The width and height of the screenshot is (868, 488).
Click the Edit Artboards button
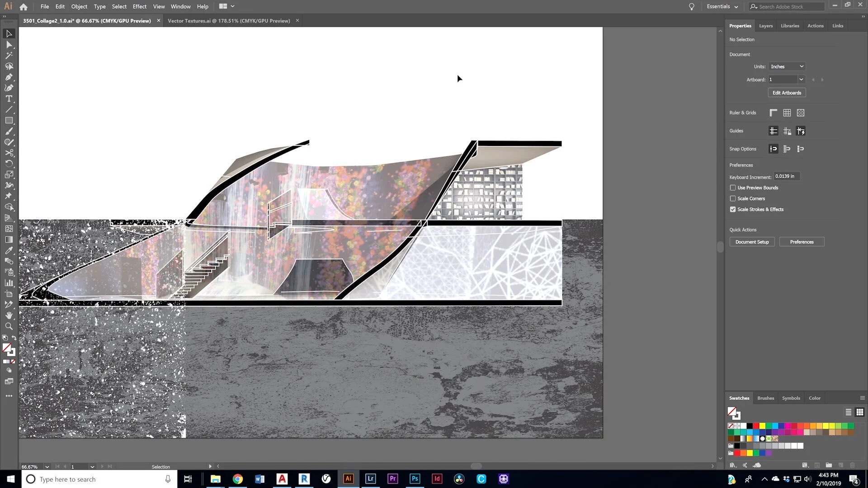tap(787, 92)
